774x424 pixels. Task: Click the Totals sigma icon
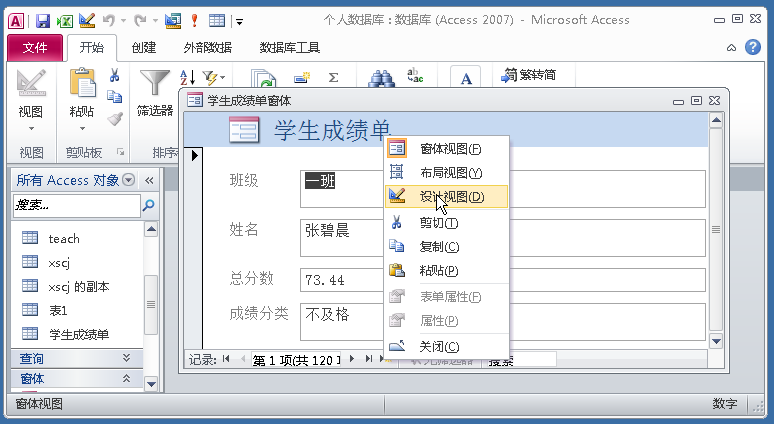[334, 77]
